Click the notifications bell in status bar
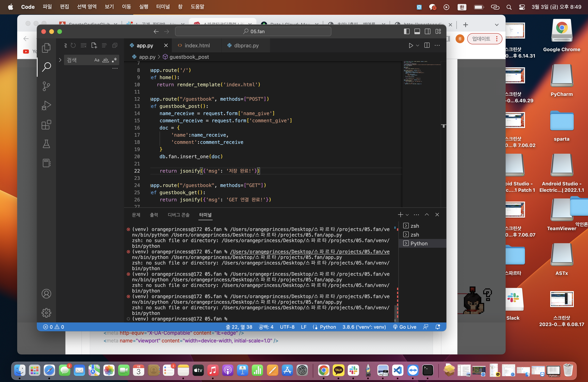 pyautogui.click(x=438, y=327)
